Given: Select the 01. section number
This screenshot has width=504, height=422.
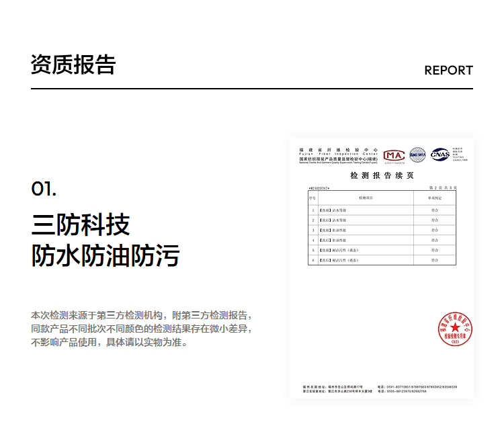Looking at the screenshot, I should (44, 189).
